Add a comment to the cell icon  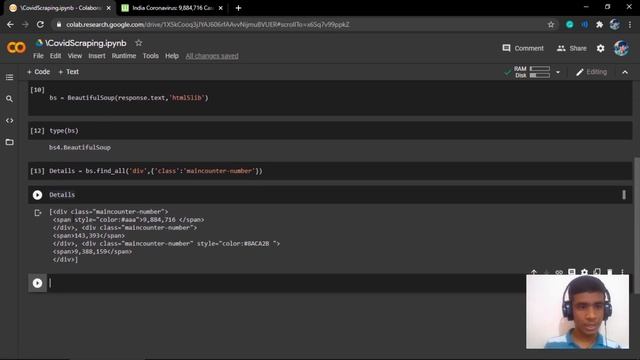(572, 272)
